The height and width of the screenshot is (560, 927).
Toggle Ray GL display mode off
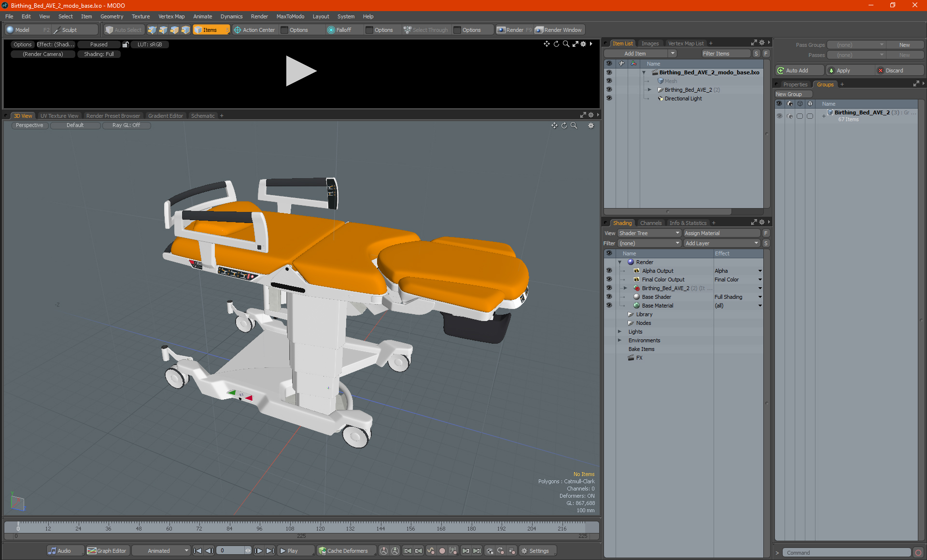[126, 125]
